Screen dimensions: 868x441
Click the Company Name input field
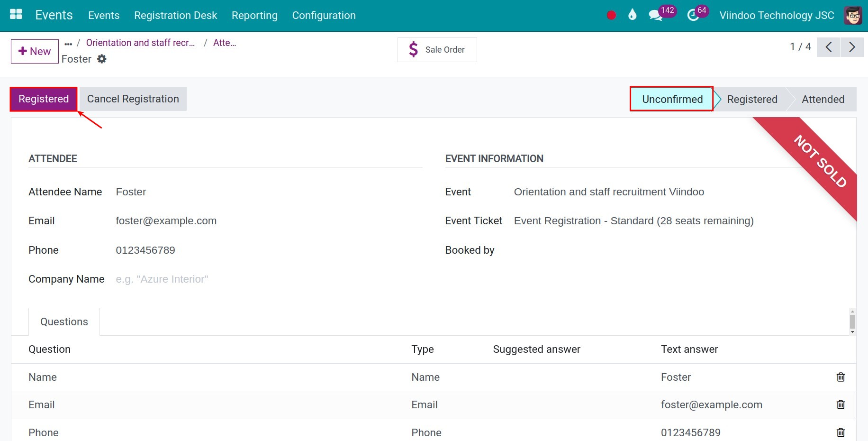190,279
